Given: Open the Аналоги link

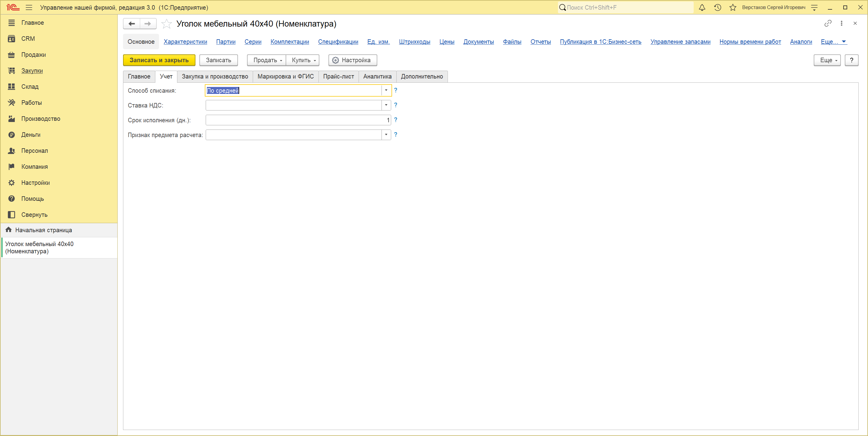Looking at the screenshot, I should click(801, 42).
